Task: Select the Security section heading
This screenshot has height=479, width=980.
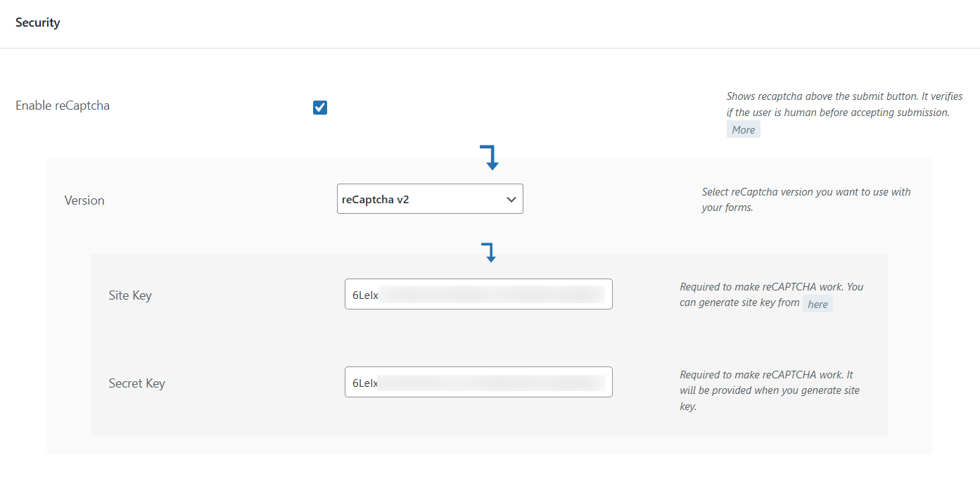Action: pyautogui.click(x=38, y=23)
